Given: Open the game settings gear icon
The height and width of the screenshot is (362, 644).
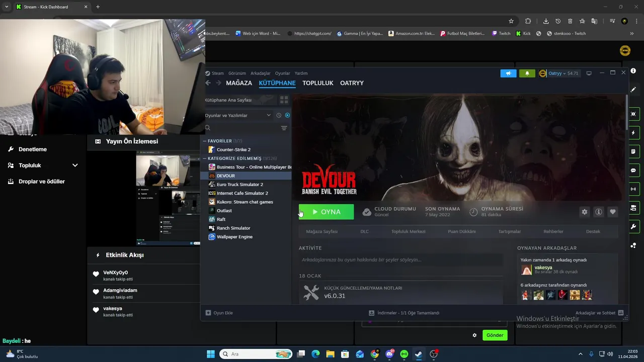Looking at the screenshot, I should pos(584,212).
